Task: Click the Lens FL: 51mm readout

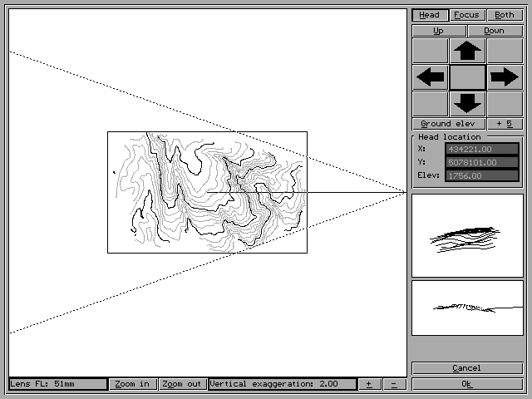Action: tap(57, 384)
